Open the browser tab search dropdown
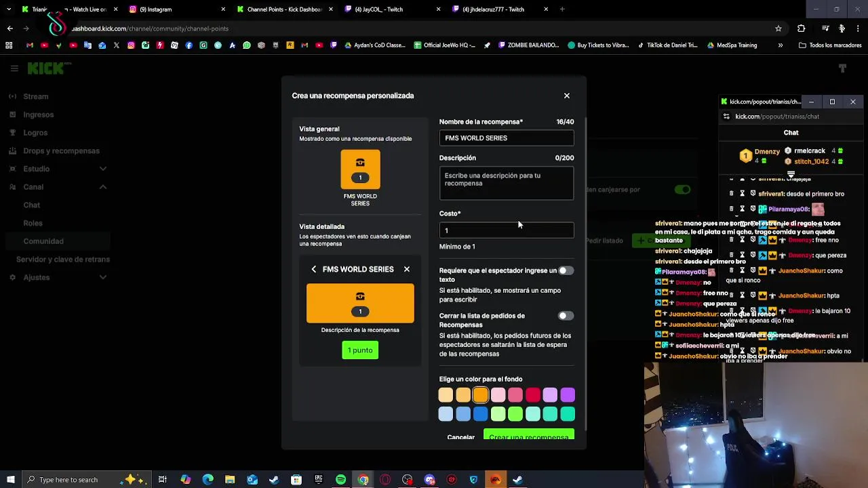The image size is (868, 488). click(x=9, y=9)
